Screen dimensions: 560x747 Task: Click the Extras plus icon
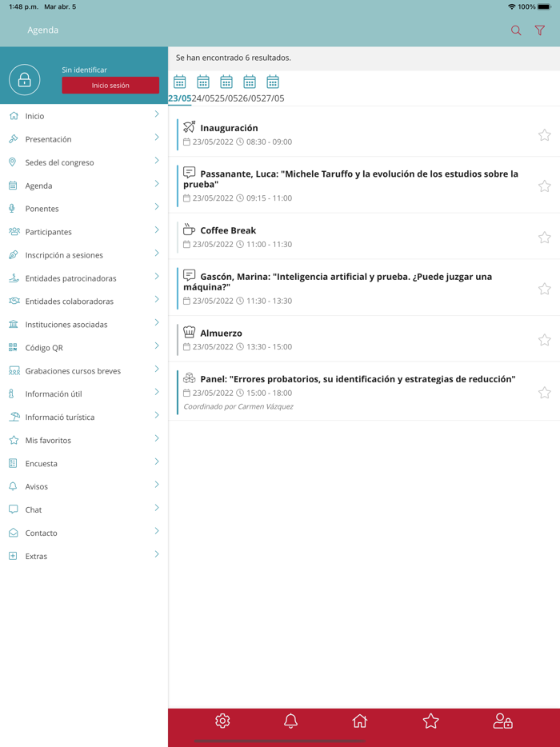tap(14, 556)
